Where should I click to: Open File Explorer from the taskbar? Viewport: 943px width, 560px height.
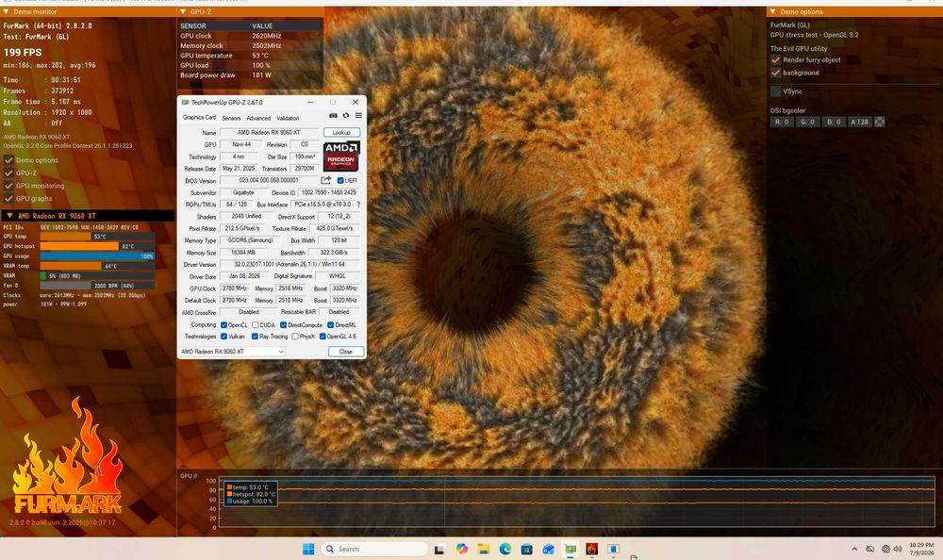tap(484, 549)
